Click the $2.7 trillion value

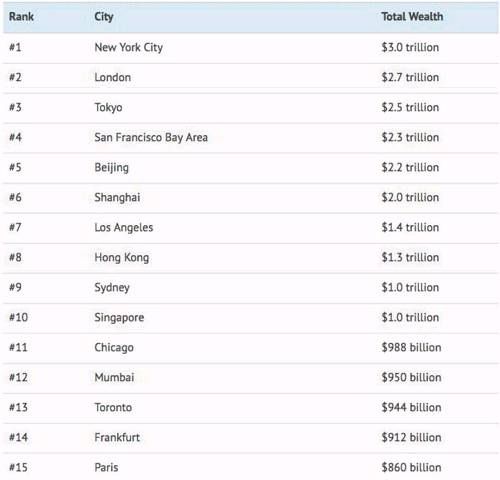(x=410, y=77)
